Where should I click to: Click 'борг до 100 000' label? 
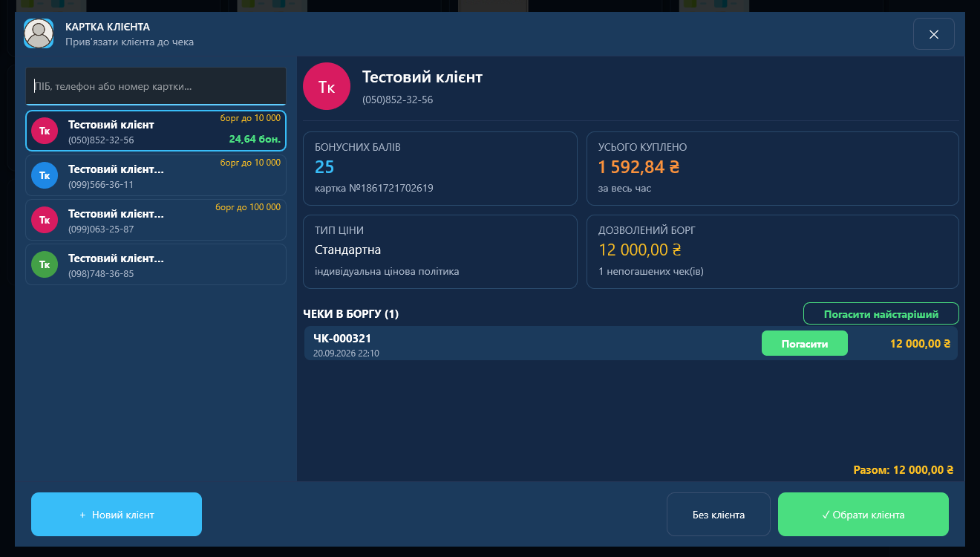[x=248, y=207]
